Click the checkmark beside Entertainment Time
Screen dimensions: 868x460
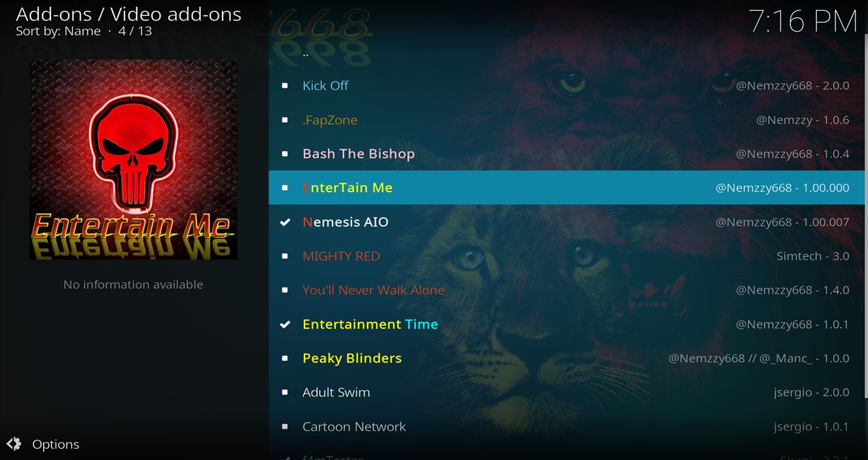tap(285, 324)
